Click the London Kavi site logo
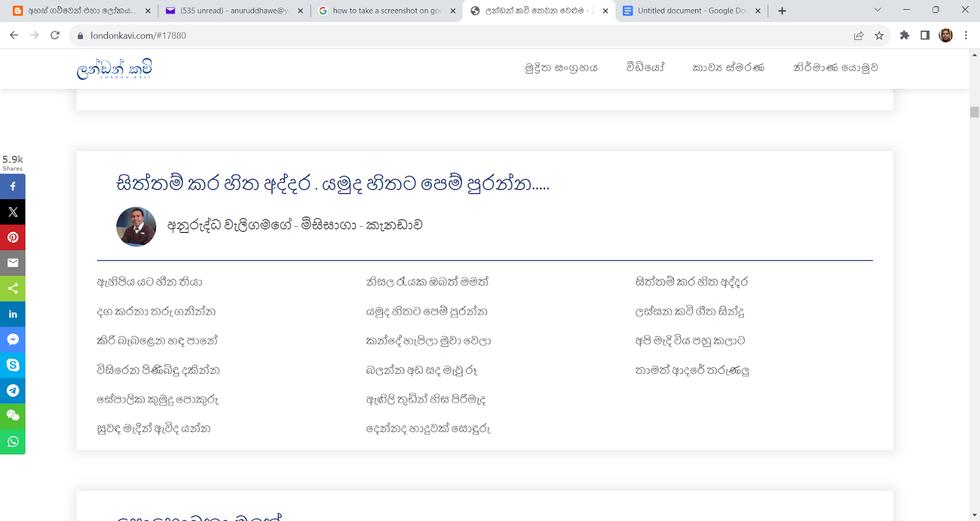The image size is (980, 521). [x=115, y=69]
